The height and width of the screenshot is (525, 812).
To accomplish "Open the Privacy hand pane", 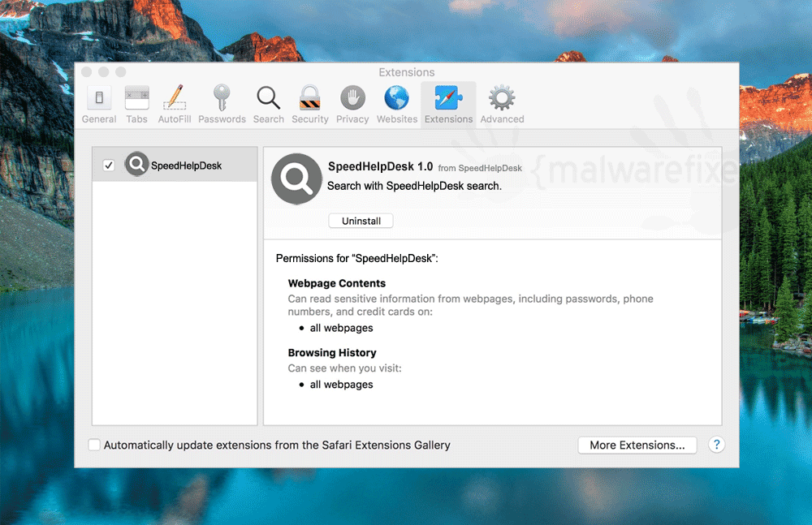I will pos(352,105).
